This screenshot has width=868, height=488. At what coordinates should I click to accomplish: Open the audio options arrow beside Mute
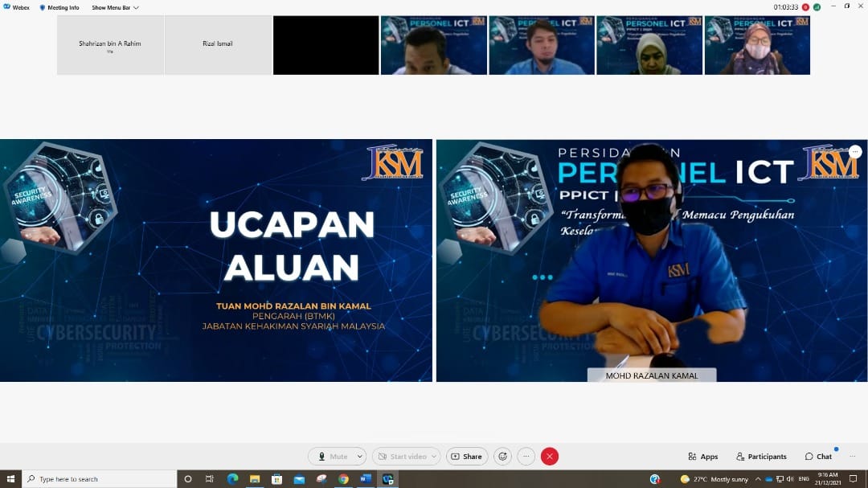[360, 457]
